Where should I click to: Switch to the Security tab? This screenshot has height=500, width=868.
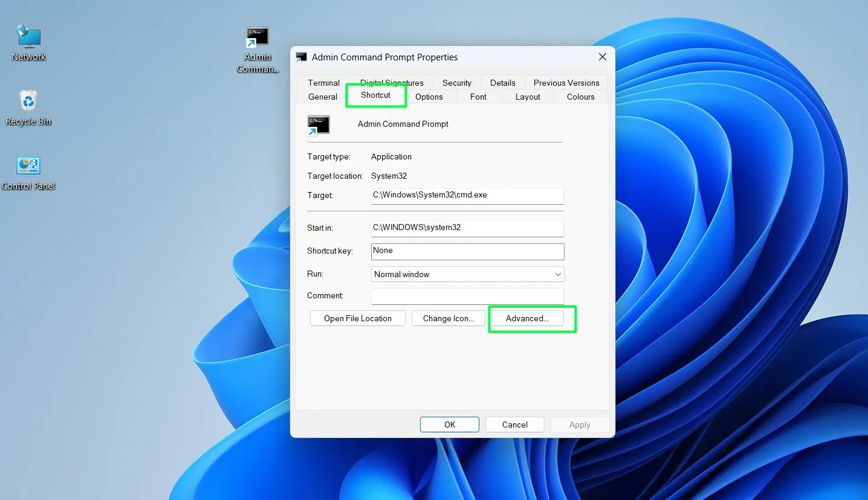456,83
